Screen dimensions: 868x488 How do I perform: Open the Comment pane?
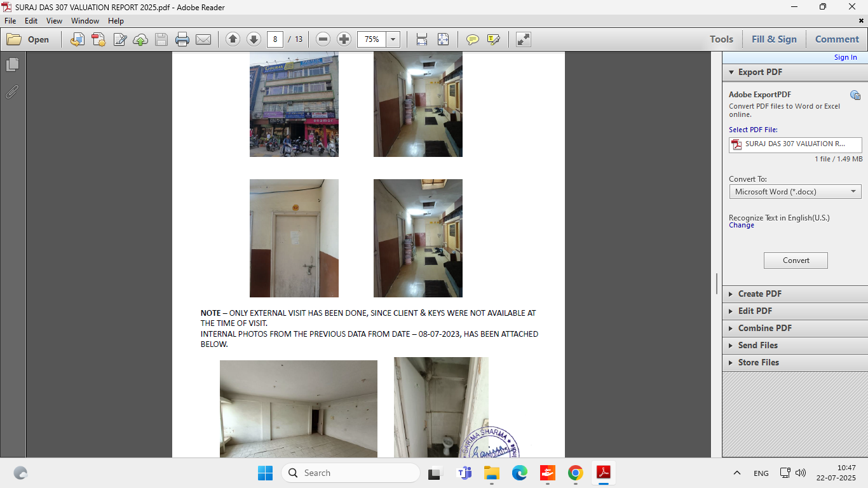point(837,39)
